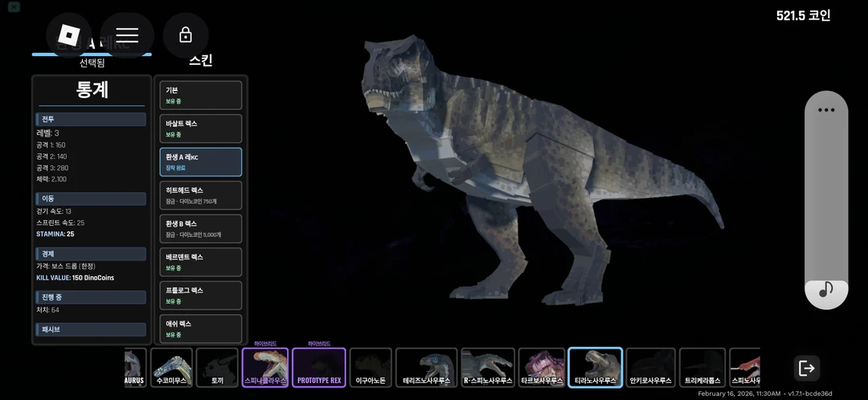Select the 베르덴트 렉스 skin
Image resolution: width=868 pixels, height=400 pixels.
tap(201, 262)
